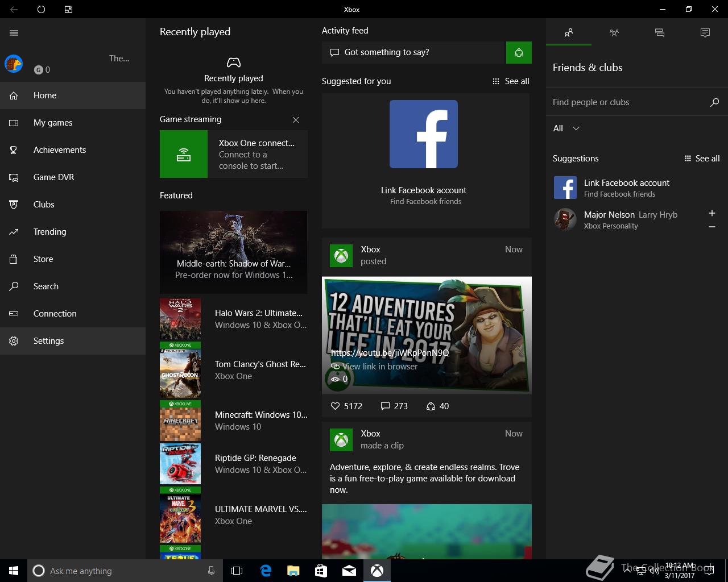Open the hamburger navigation menu
The height and width of the screenshot is (582, 728).
[x=14, y=33]
